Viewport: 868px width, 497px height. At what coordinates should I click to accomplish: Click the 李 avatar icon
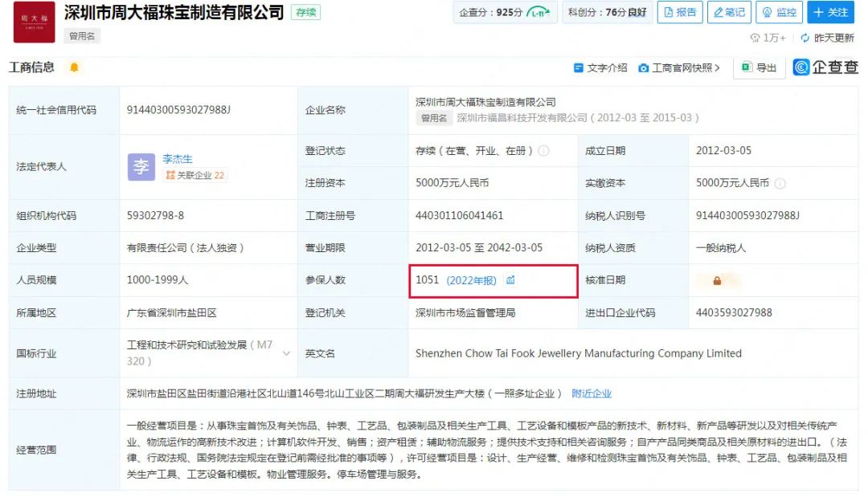[141, 166]
